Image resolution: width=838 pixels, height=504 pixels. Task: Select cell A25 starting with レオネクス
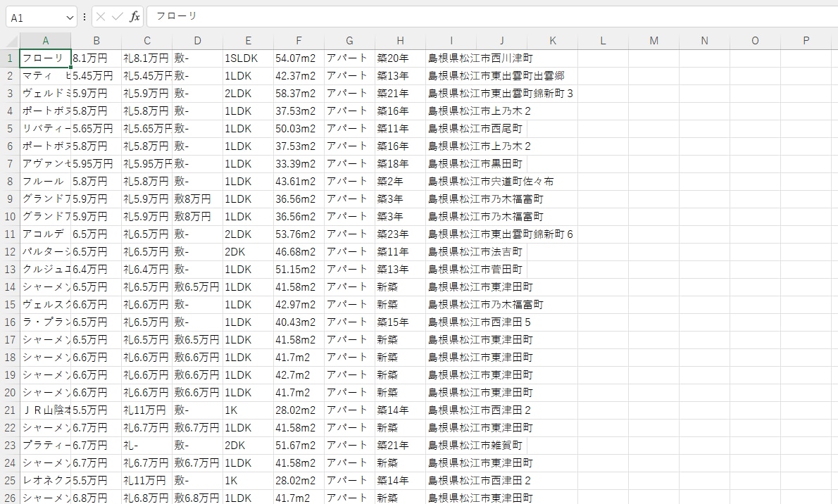pos(46,481)
